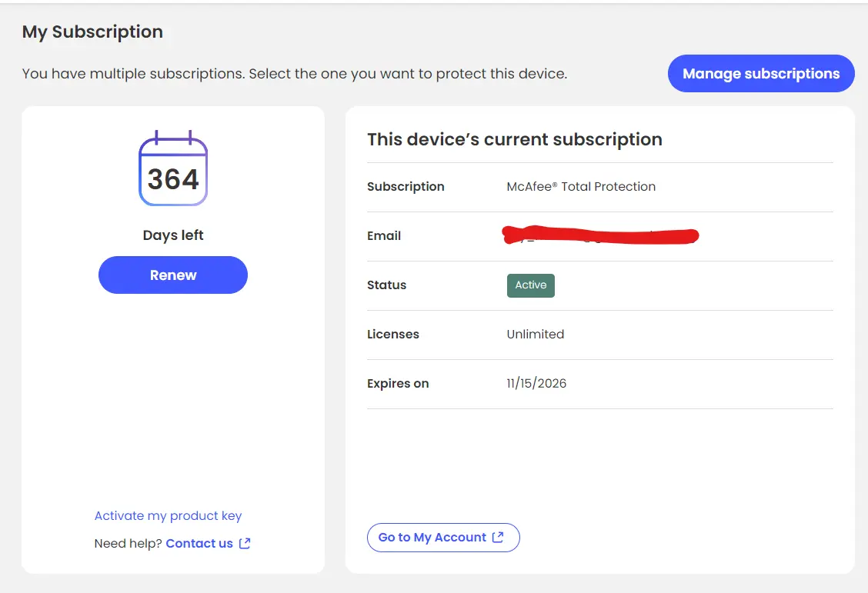Open the Activate my product key link
Viewport: 868px width, 593px height.
(x=168, y=515)
